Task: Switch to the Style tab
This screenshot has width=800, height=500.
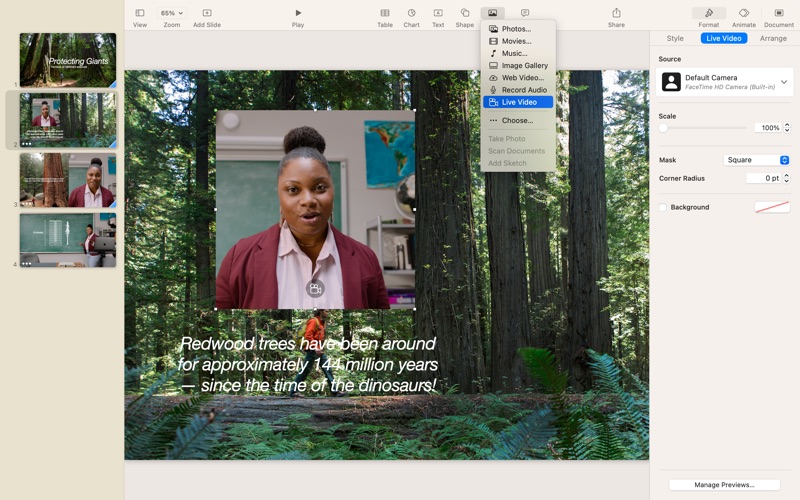Action: point(675,38)
